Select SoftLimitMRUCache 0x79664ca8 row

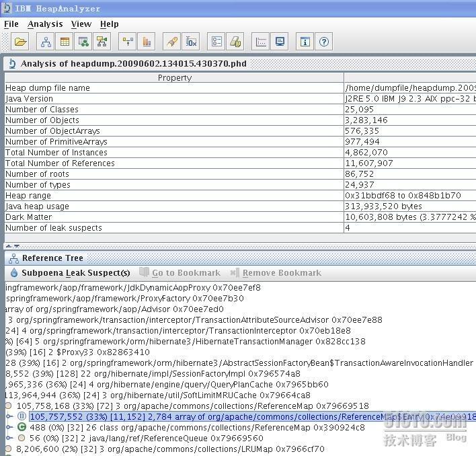coord(158,395)
